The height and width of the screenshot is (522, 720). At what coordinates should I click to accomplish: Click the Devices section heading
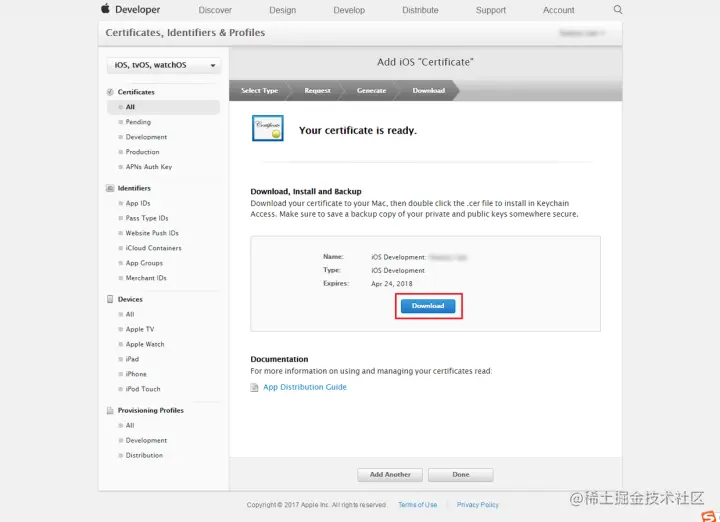(130, 299)
